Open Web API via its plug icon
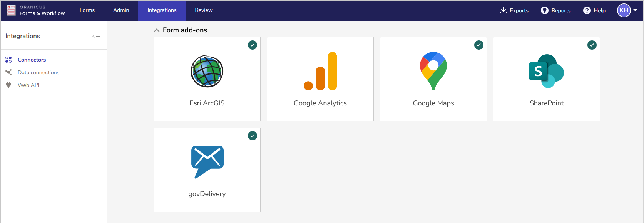This screenshot has height=223, width=644. pos(8,85)
